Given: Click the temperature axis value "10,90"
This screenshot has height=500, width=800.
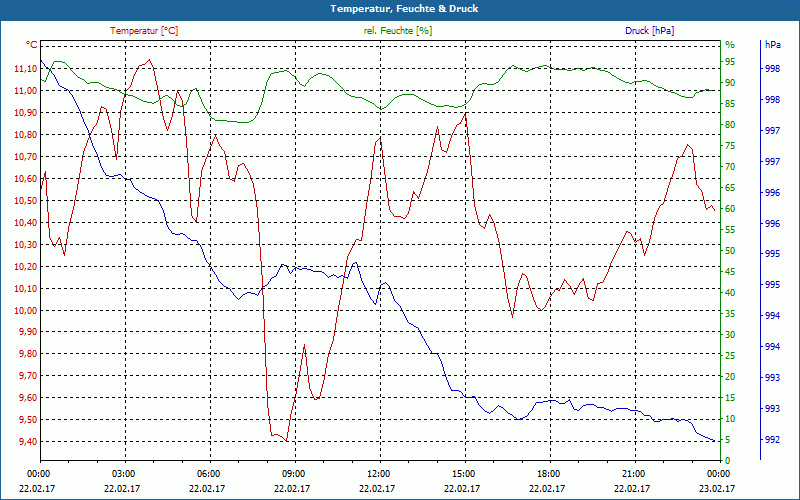Looking at the screenshot, I should (x=26, y=113).
